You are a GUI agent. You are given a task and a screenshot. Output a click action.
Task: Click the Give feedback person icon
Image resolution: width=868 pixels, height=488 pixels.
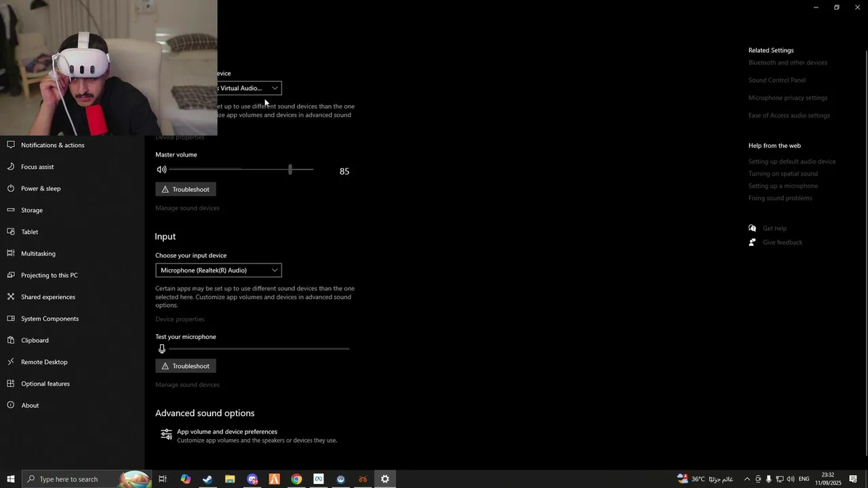pos(752,243)
